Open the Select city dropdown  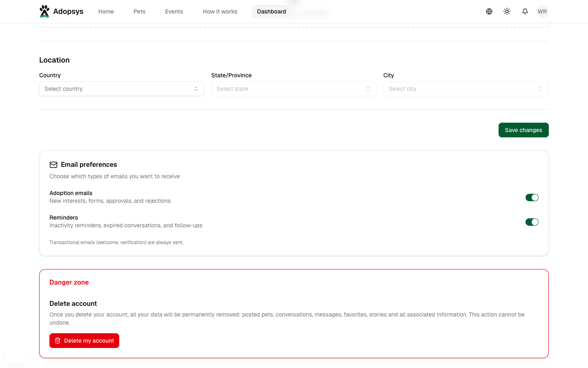click(466, 89)
